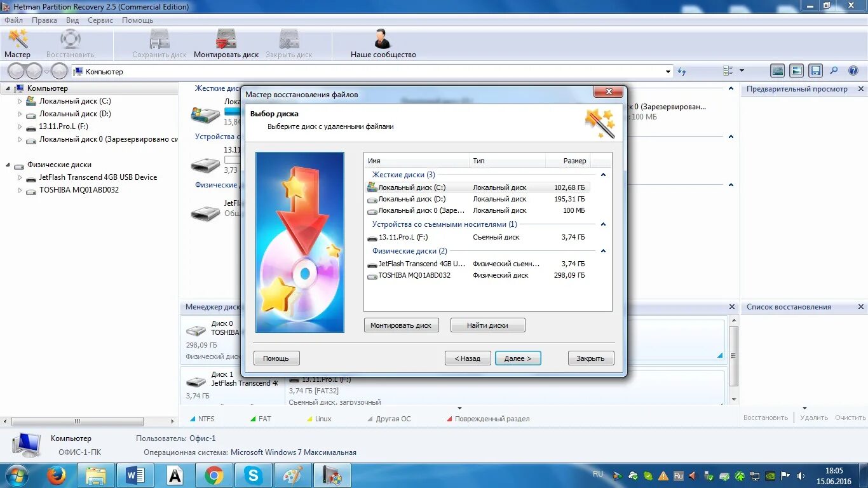Select 13.11.Pro.L (F:) in wizard list
Screen dimensions: 868x488
[478, 237]
